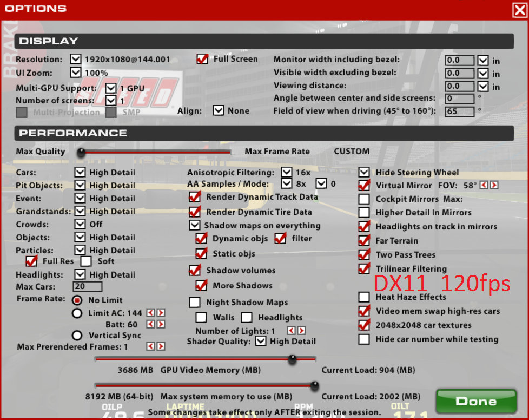The image size is (529, 420).
Task: Toggle the Full Screen checkbox
Action: click(x=202, y=59)
